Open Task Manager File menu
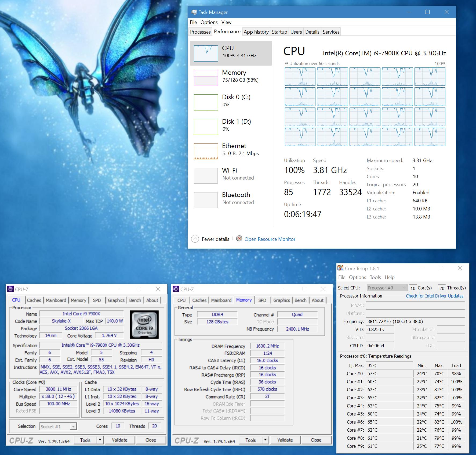The width and height of the screenshot is (476, 455). 193,22
